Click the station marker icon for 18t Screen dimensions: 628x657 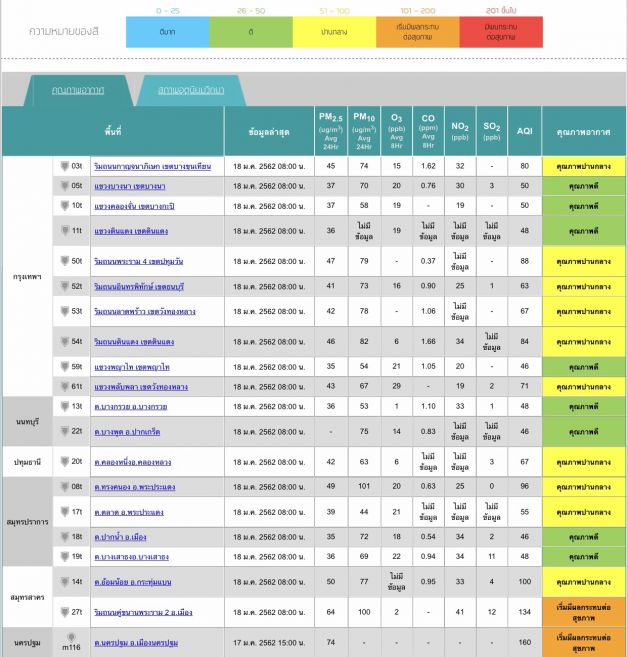pyautogui.click(x=65, y=537)
